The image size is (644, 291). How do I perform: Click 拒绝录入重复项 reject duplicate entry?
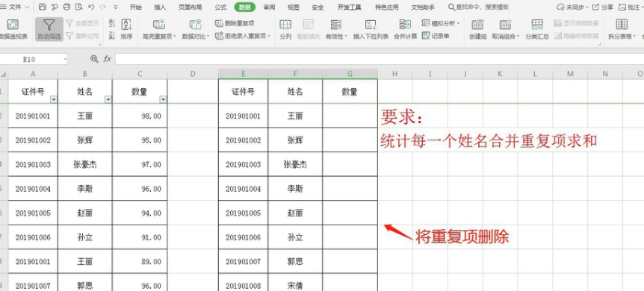click(242, 36)
